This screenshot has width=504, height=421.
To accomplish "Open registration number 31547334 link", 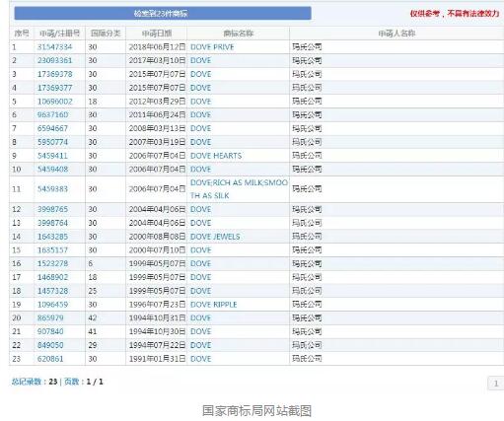I will point(54,47).
